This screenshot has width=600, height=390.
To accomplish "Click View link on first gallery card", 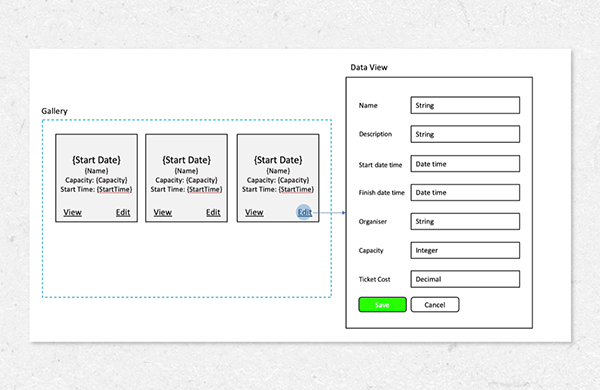I will click(x=72, y=212).
